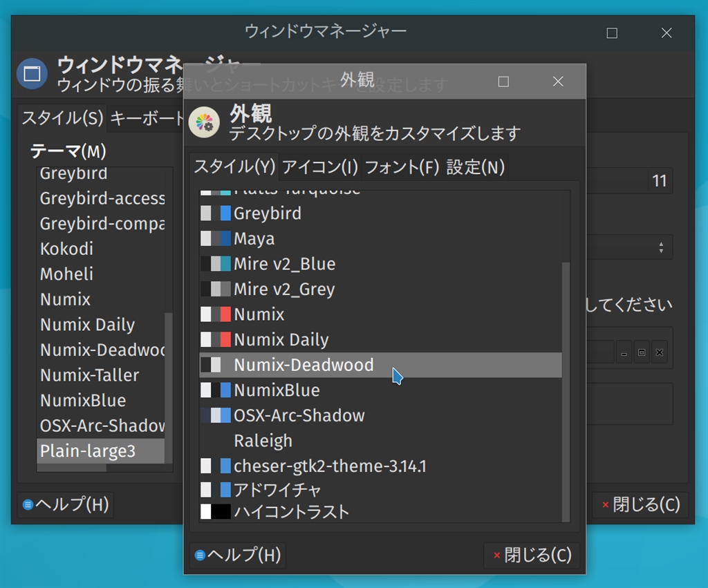The width and height of the screenshot is (708, 588).
Task: Select Numix theme in Appearance list
Action: coord(381,314)
